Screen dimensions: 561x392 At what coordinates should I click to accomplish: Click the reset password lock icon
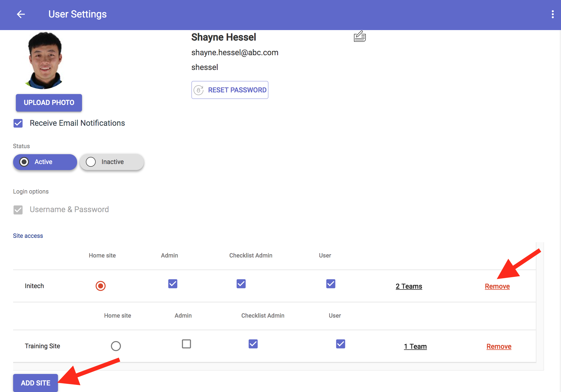point(199,90)
